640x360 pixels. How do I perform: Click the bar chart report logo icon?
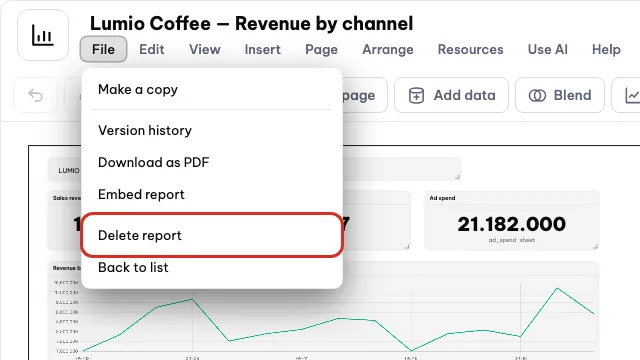[43, 35]
